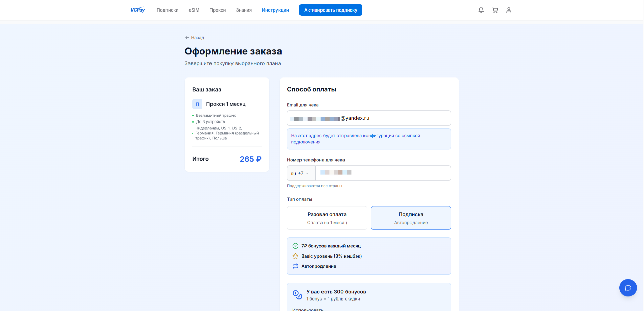
Task: Click 'Поддерживаются все страны' hint
Action: [x=314, y=186]
